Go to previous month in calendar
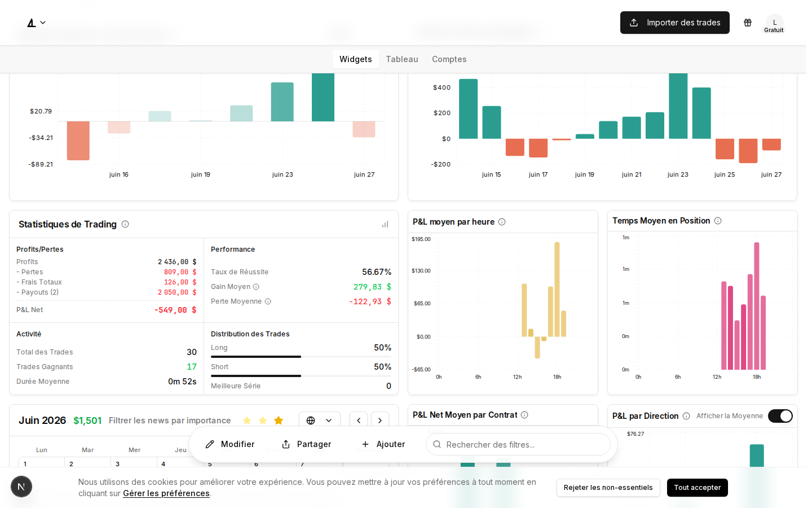 (x=359, y=421)
